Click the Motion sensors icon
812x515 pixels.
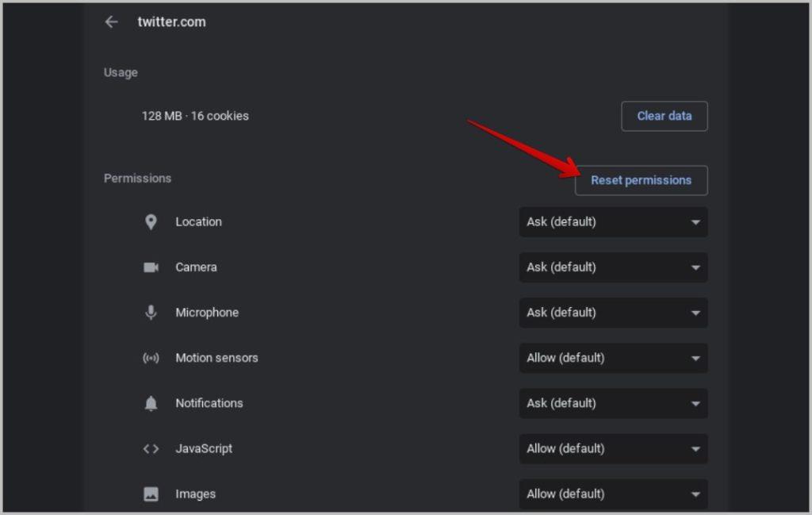click(x=151, y=358)
